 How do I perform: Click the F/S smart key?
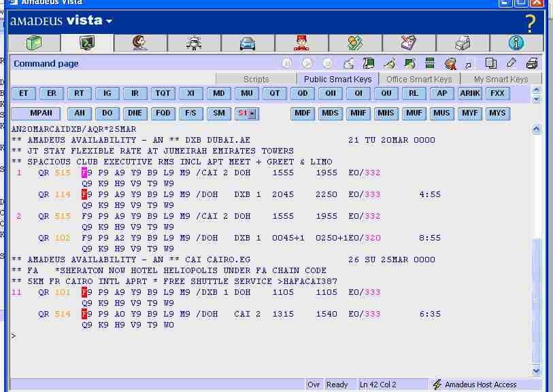click(x=191, y=113)
